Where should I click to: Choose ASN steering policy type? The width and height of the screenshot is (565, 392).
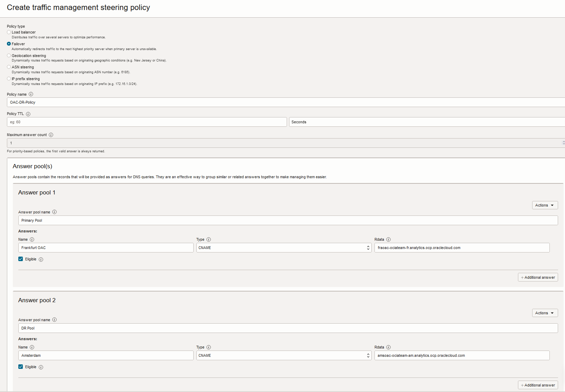click(9, 67)
